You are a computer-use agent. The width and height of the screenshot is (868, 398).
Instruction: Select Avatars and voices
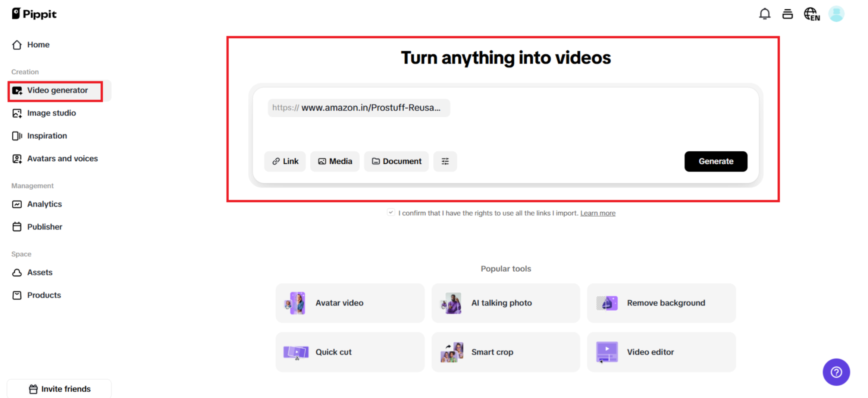pos(62,158)
